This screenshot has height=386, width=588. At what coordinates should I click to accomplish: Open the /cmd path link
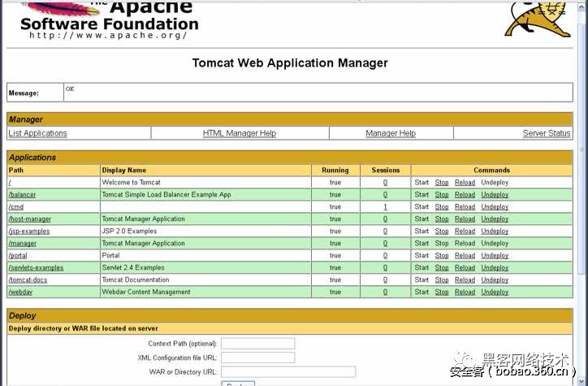click(x=16, y=206)
